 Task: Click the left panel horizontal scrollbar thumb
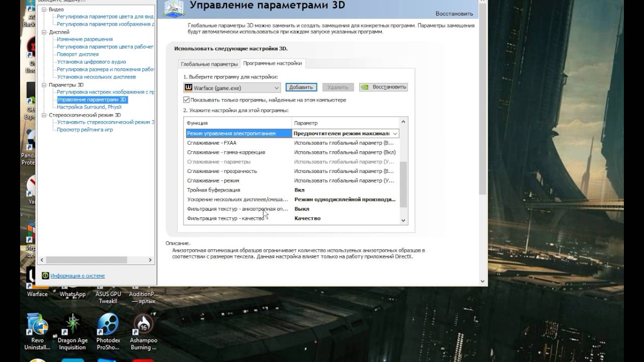pyautogui.click(x=86, y=260)
